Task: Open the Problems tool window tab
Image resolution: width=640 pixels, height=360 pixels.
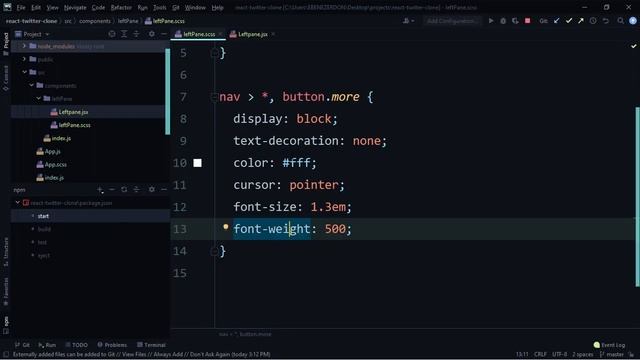Action: pos(112,345)
